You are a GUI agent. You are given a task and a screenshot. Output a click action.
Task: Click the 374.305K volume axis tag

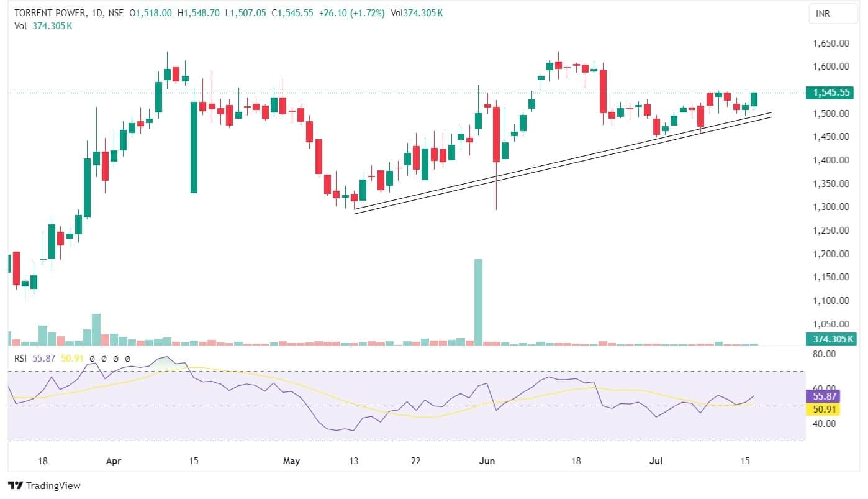(x=830, y=339)
